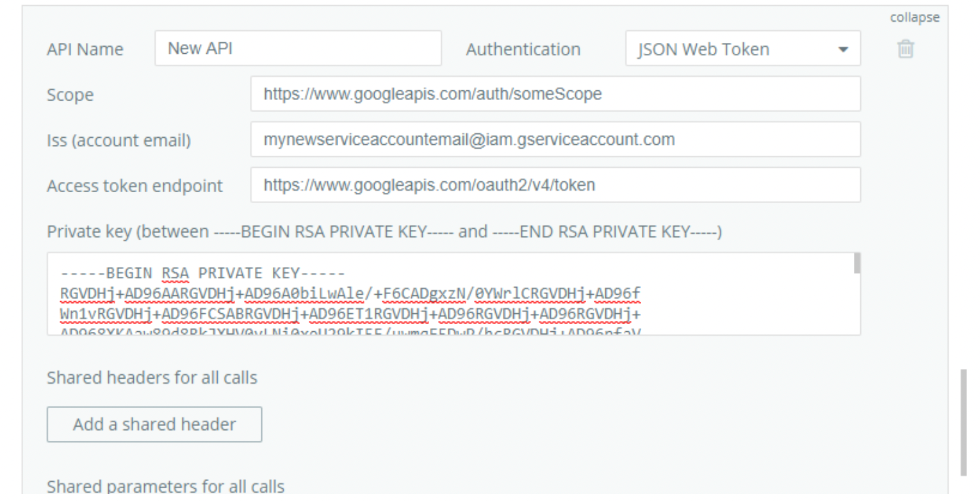This screenshot has height=501, width=980.
Task: Click the private key text area scrollbar thumb
Action: pos(857,263)
